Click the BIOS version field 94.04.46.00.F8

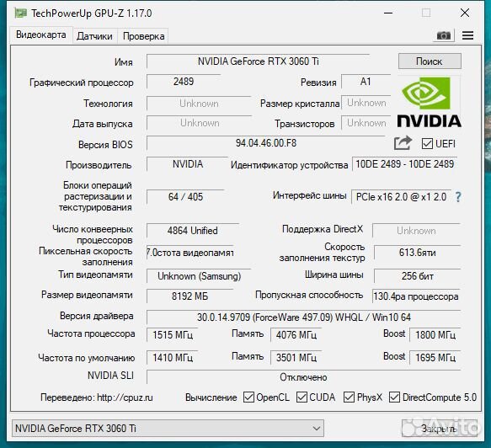(266, 143)
